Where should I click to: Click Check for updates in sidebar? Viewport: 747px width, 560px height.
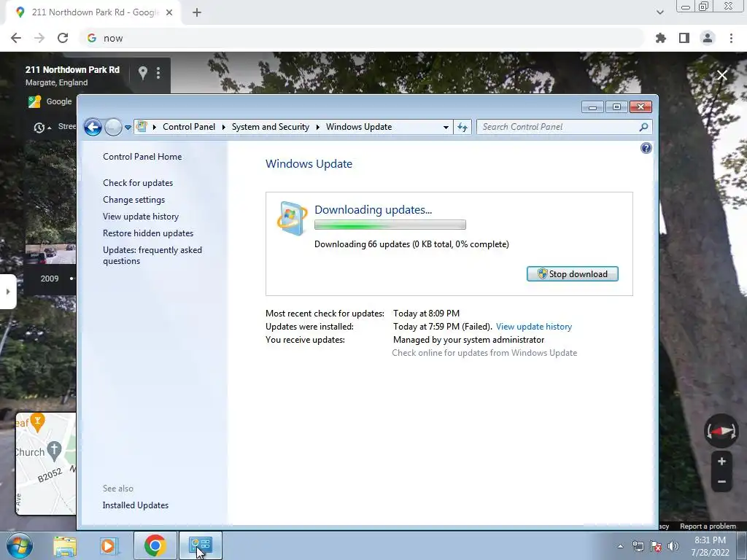click(138, 183)
